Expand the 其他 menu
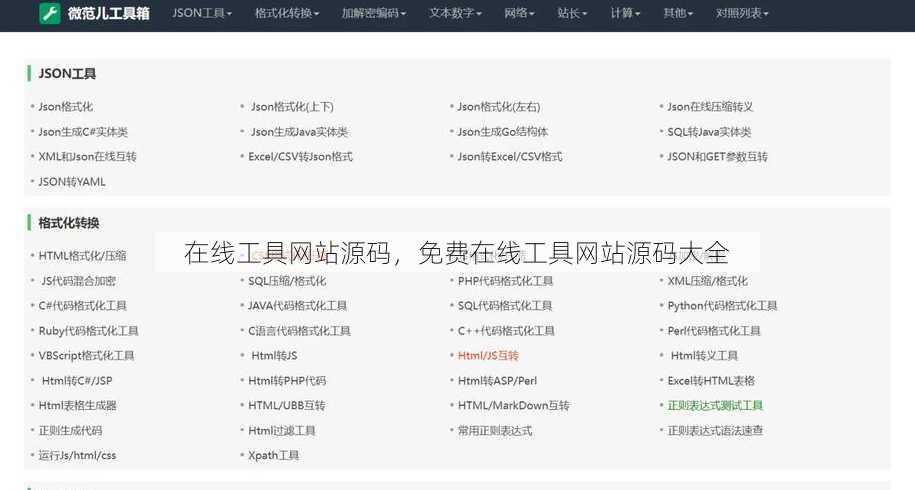This screenshot has height=490, width=915. (678, 13)
